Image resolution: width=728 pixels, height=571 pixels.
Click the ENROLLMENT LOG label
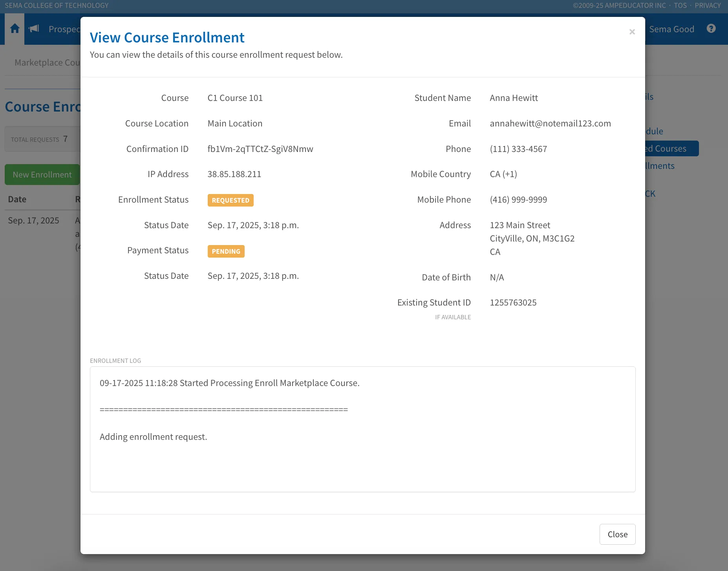click(115, 361)
